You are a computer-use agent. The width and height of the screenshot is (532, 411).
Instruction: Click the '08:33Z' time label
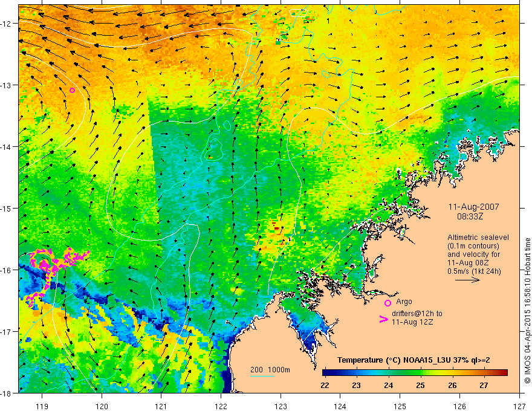pyautogui.click(x=470, y=216)
